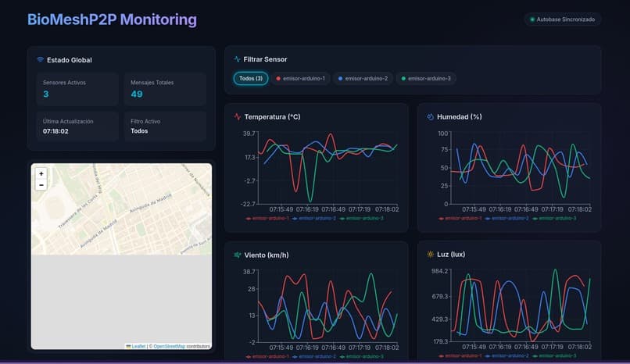Click the wifi icon beside Estado Global
The image size is (630, 364).
[40, 60]
